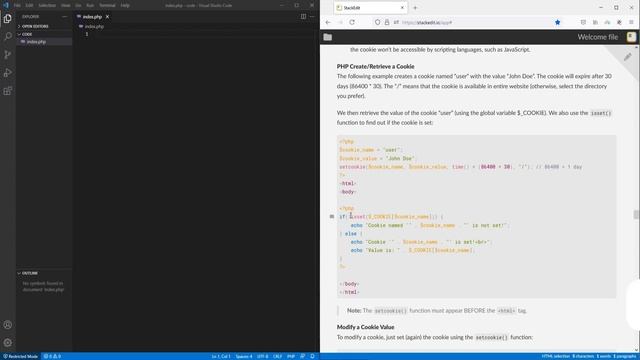Open the synced tabs toolbar icon
Image resolution: width=640 pixels, height=360 pixels.
pyautogui.click(x=607, y=22)
